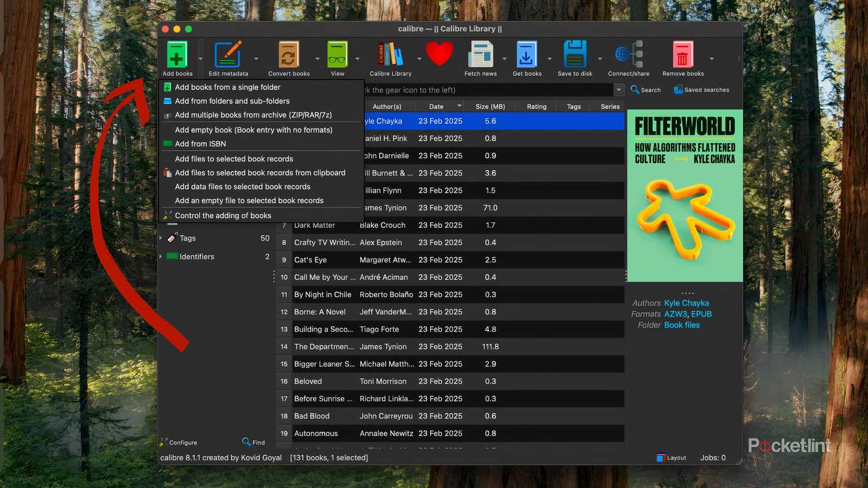The height and width of the screenshot is (488, 868).
Task: Choose Add data files to selected book records
Action: [261, 187]
